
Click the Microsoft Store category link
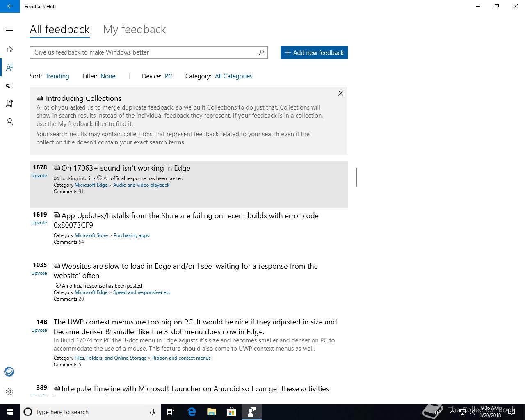pos(91,235)
